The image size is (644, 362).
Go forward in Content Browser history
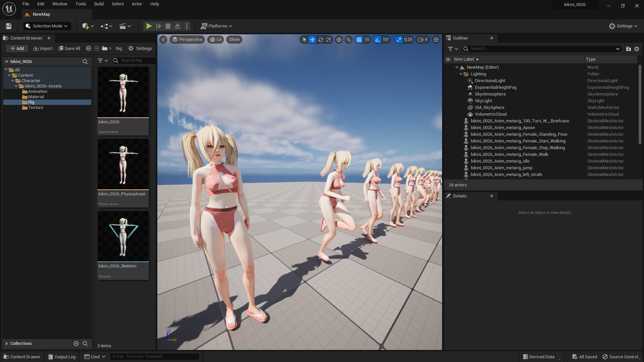click(97, 48)
